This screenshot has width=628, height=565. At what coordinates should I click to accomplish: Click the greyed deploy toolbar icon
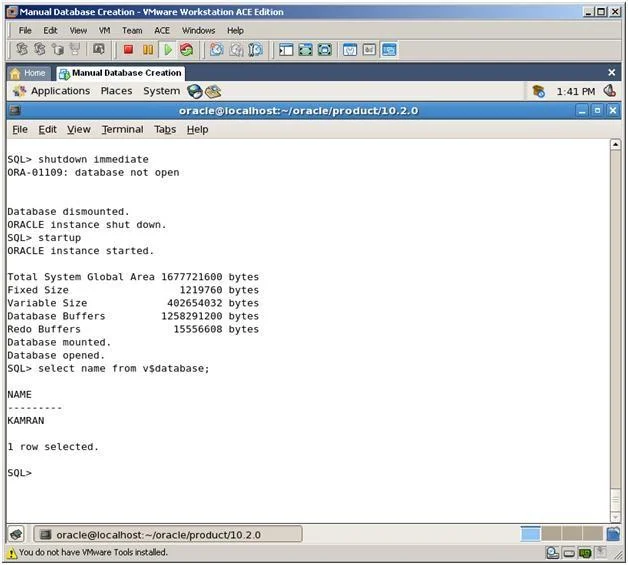[75, 49]
